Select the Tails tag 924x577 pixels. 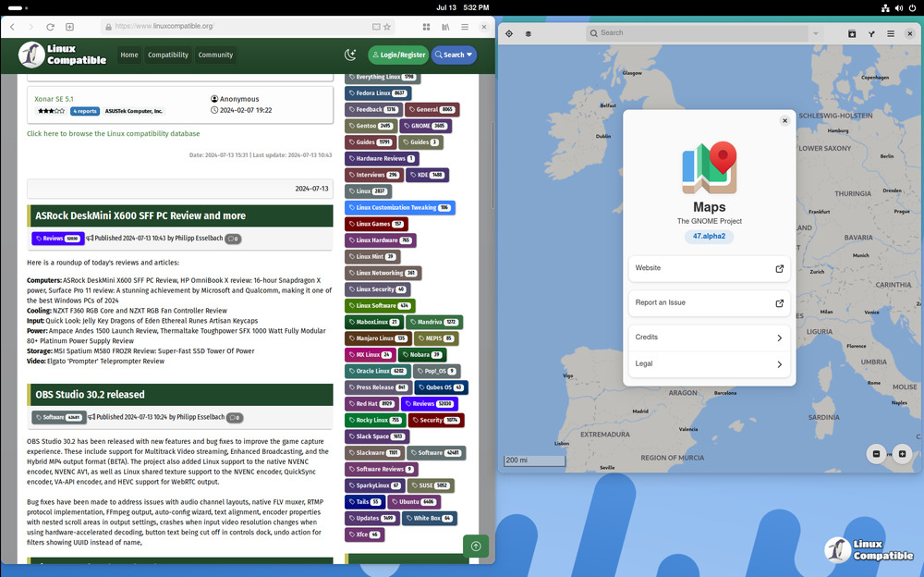point(364,502)
